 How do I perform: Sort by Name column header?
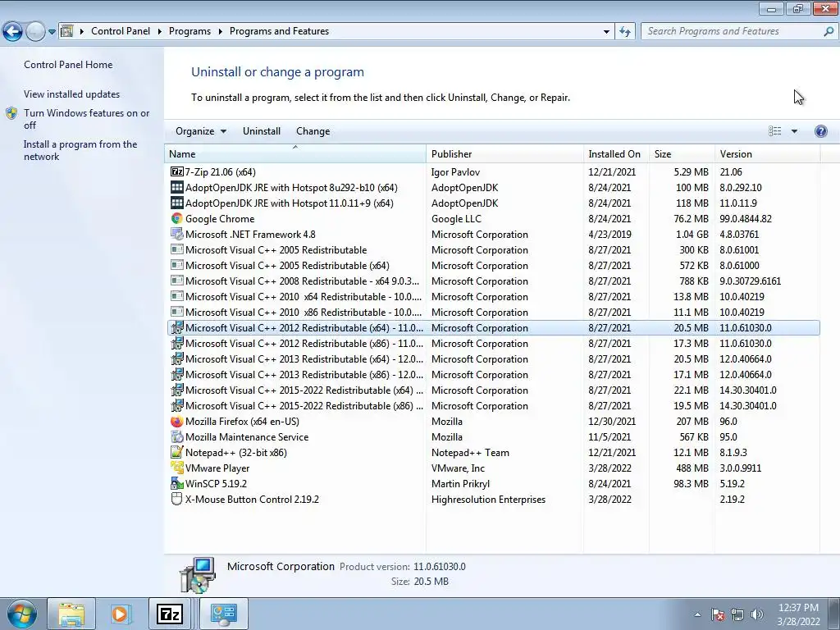(x=295, y=153)
